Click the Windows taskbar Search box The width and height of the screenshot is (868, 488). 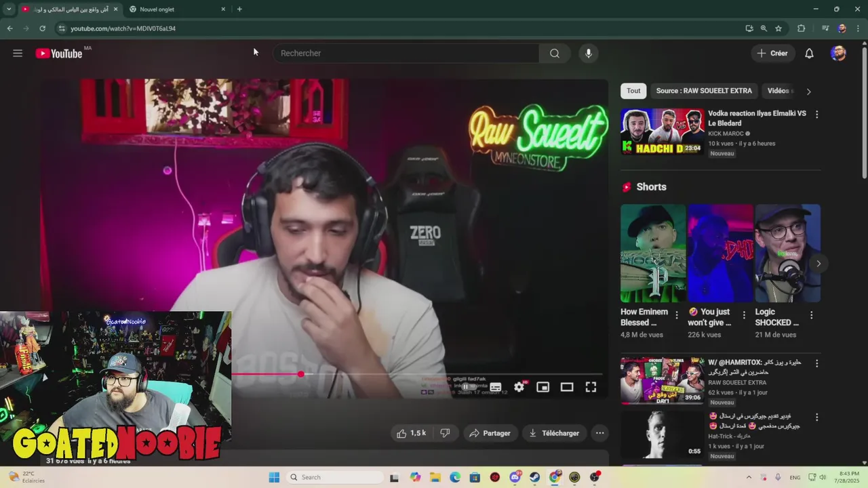click(x=334, y=477)
